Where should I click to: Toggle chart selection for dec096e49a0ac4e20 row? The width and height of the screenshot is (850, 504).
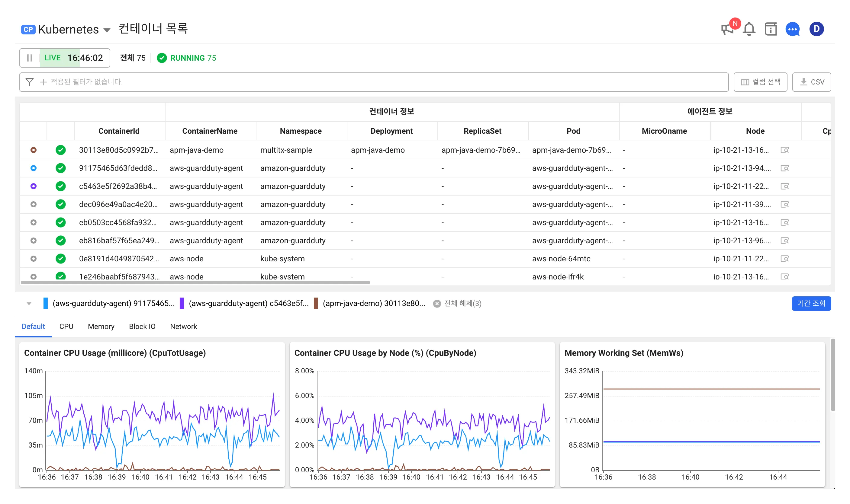(33, 204)
